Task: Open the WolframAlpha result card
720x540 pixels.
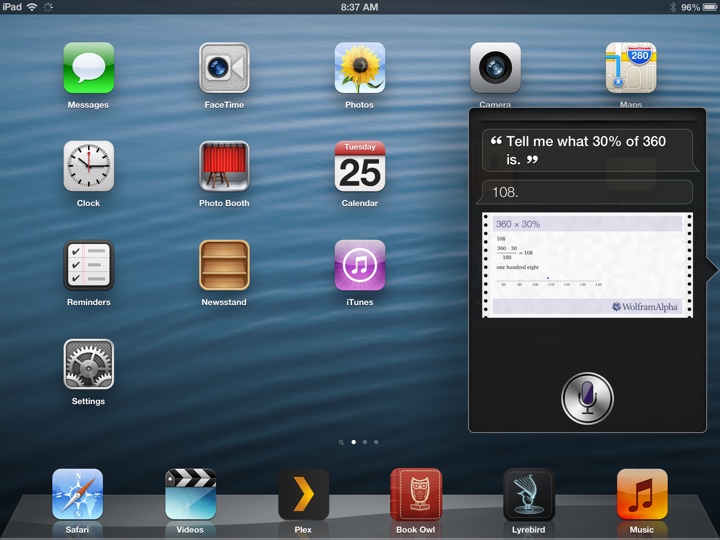Action: pos(587,265)
